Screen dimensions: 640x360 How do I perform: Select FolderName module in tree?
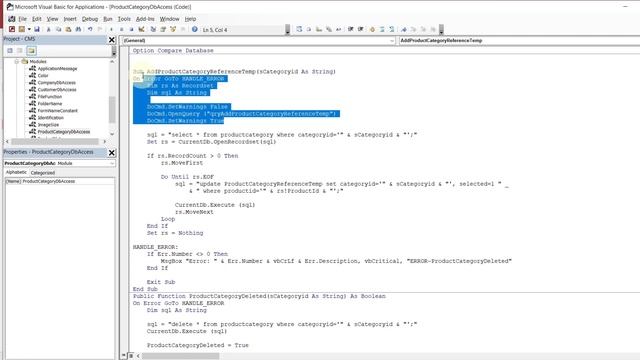[50, 104]
